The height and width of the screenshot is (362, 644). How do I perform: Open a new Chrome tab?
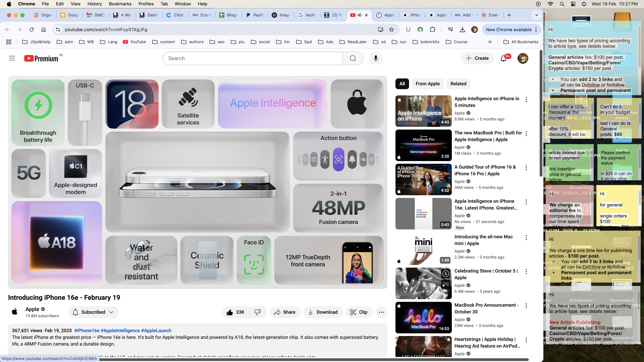(x=509, y=15)
